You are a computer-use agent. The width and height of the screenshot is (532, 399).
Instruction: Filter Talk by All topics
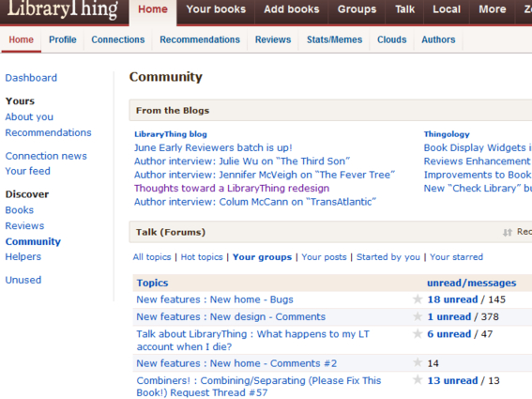click(152, 257)
